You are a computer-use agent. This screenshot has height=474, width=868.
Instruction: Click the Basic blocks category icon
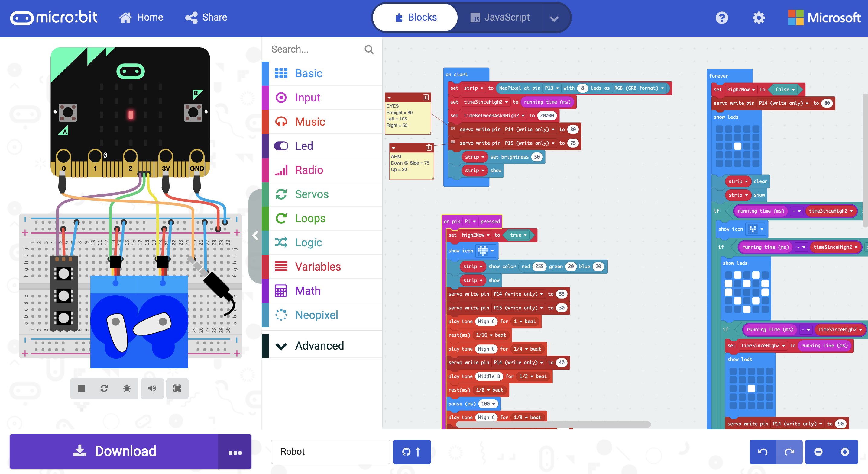(x=281, y=73)
